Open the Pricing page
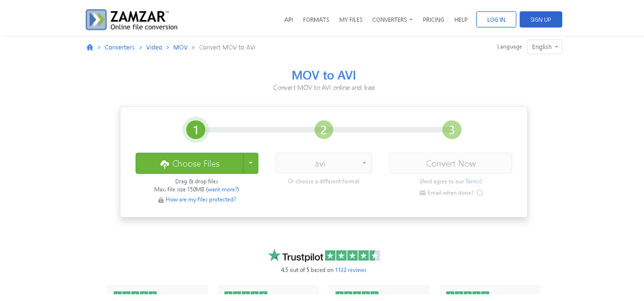This screenshot has width=644, height=301. tap(434, 20)
